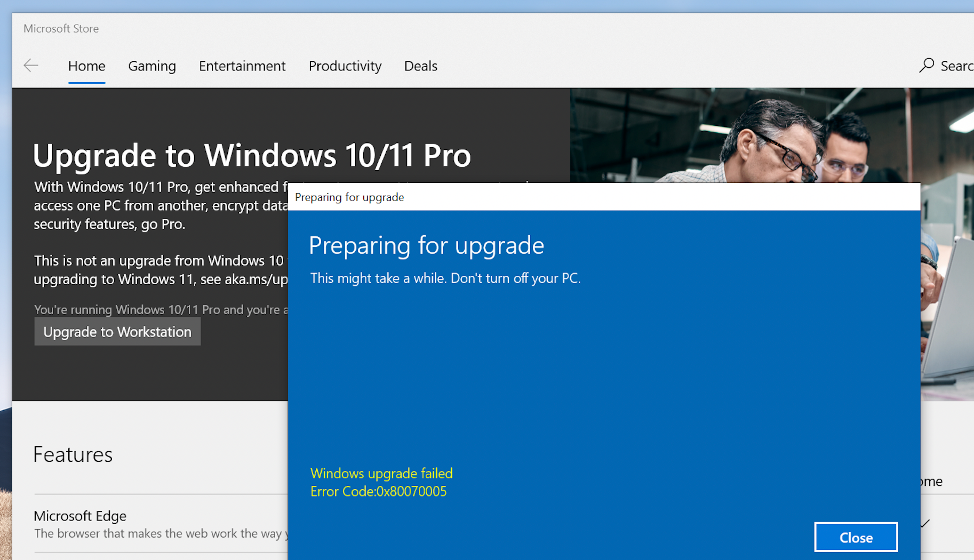Select the Microsoft Edge feature row
The width and height of the screenshot is (974, 560).
161,524
